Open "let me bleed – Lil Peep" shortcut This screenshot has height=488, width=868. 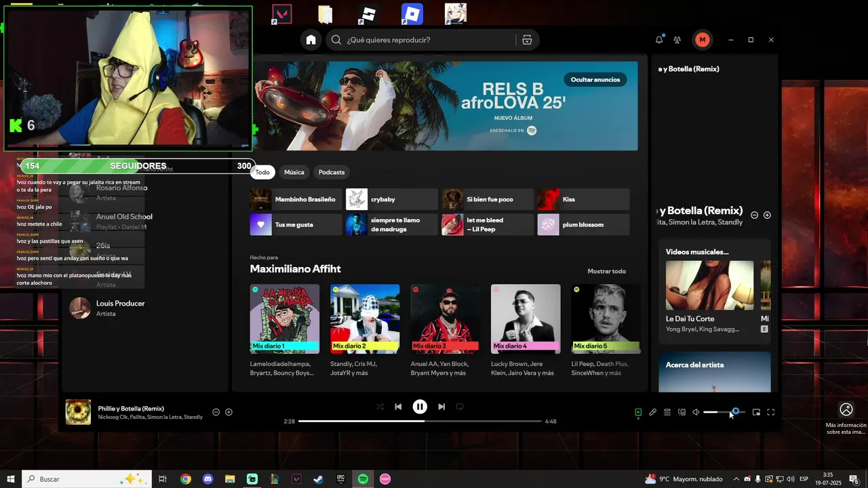click(x=488, y=224)
